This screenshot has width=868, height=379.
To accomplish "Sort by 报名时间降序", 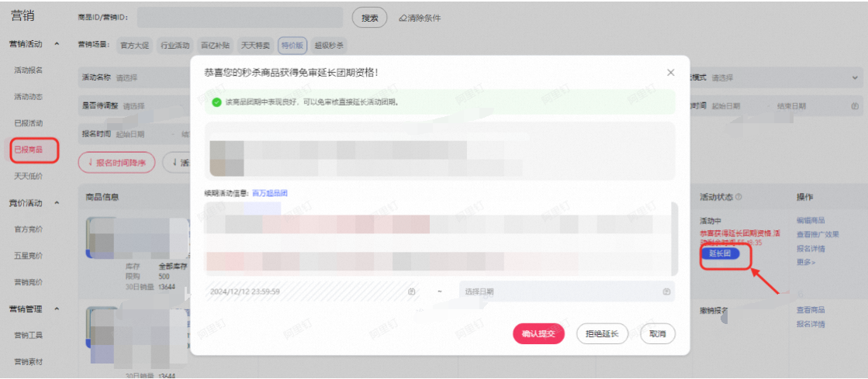I will (117, 162).
